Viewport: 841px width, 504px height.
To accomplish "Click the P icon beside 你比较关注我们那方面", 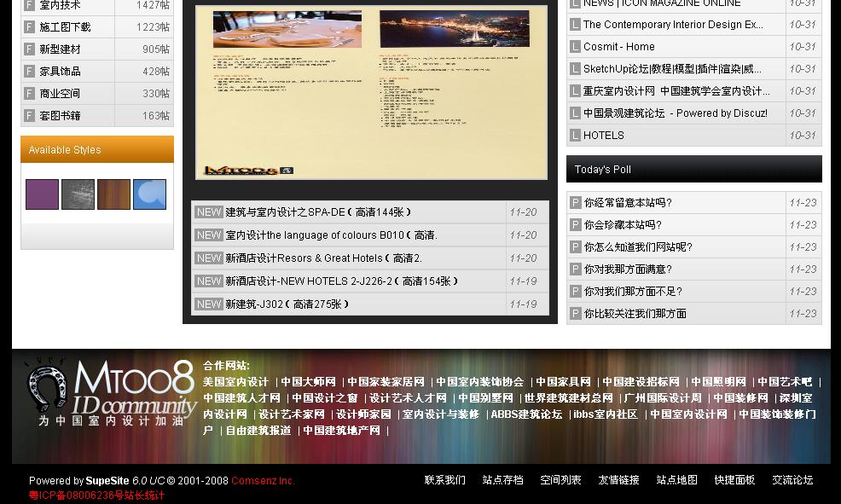I will click(x=576, y=313).
